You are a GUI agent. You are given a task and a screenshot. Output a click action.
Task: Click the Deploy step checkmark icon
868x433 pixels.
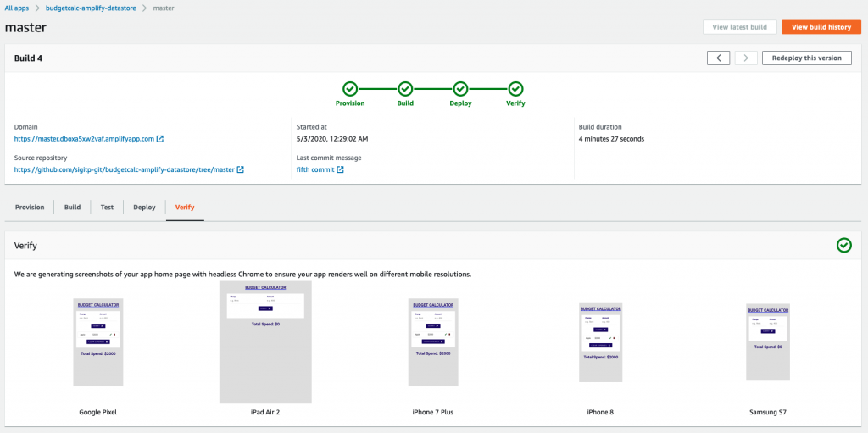[x=460, y=88]
